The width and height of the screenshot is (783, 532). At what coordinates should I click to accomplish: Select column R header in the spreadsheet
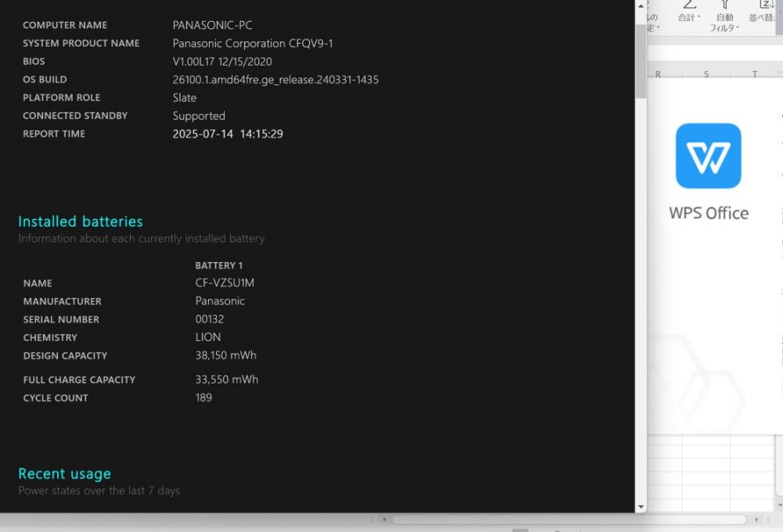(658, 74)
